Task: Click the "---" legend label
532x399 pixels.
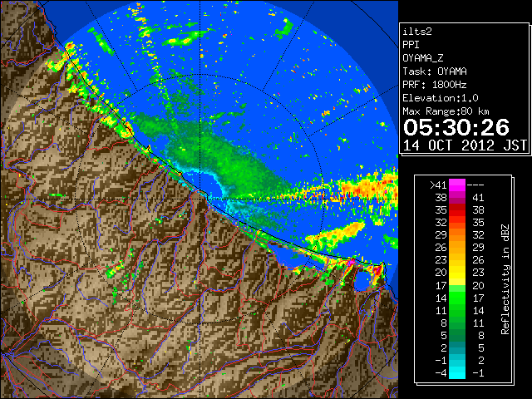Action: pyautogui.click(x=475, y=185)
